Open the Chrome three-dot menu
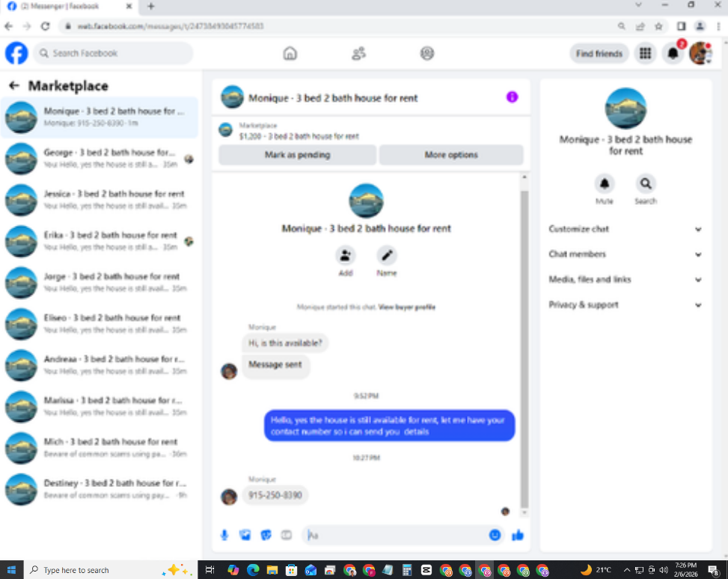 pyautogui.click(x=718, y=26)
